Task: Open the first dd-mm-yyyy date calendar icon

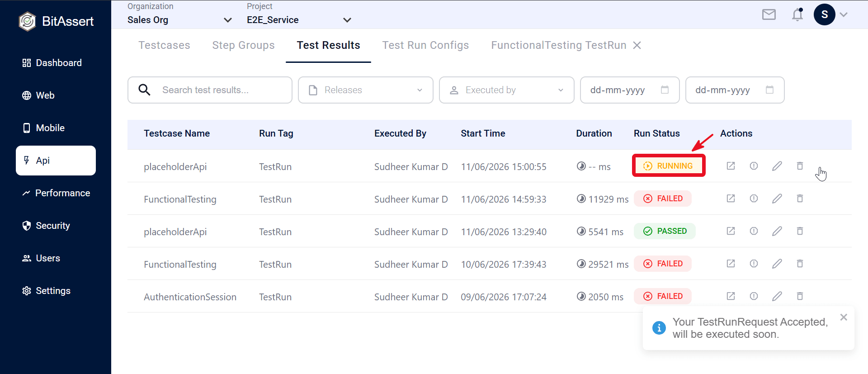Action: (x=665, y=90)
